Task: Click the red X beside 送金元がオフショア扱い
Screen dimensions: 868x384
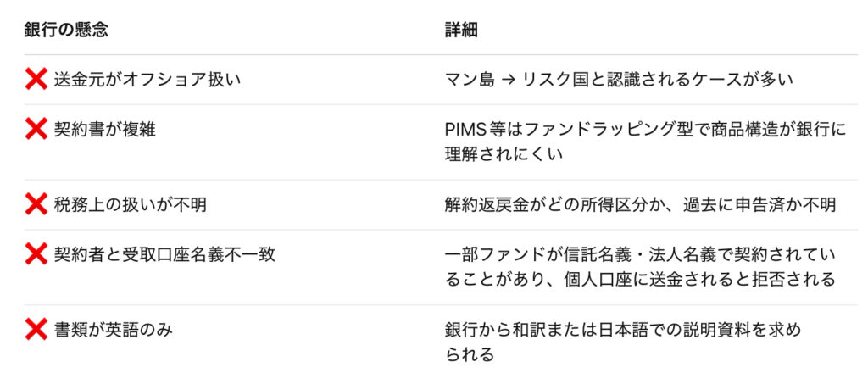Action: coord(36,80)
